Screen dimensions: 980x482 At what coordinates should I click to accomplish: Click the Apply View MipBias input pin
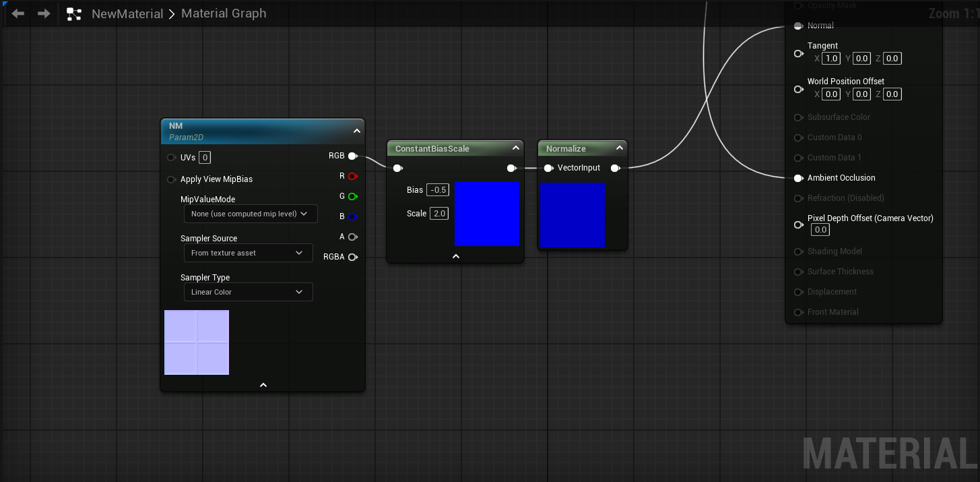pyautogui.click(x=172, y=179)
